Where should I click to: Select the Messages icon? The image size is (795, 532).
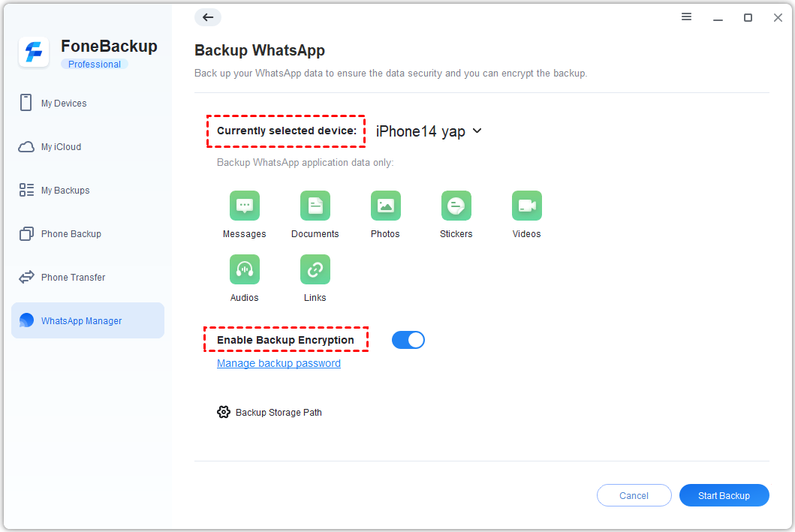click(245, 206)
